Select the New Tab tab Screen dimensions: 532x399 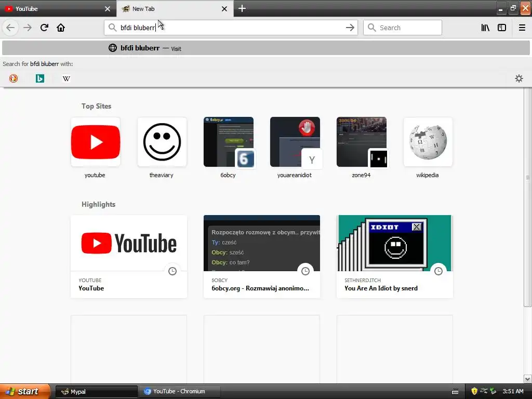point(175,8)
